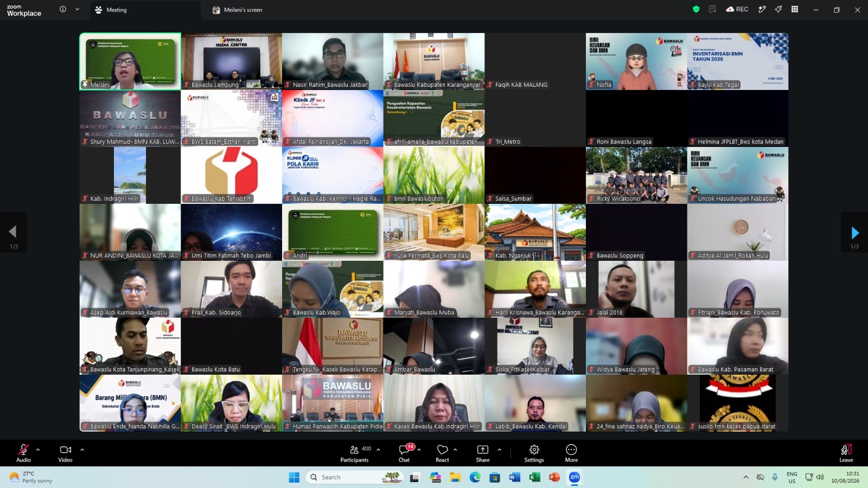Open Zoom meeting Settings gear
This screenshot has height=488, width=868.
tap(534, 453)
